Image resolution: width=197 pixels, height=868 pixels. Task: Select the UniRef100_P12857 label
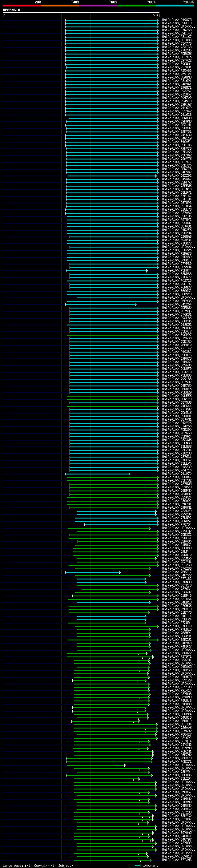tap(177, 94)
